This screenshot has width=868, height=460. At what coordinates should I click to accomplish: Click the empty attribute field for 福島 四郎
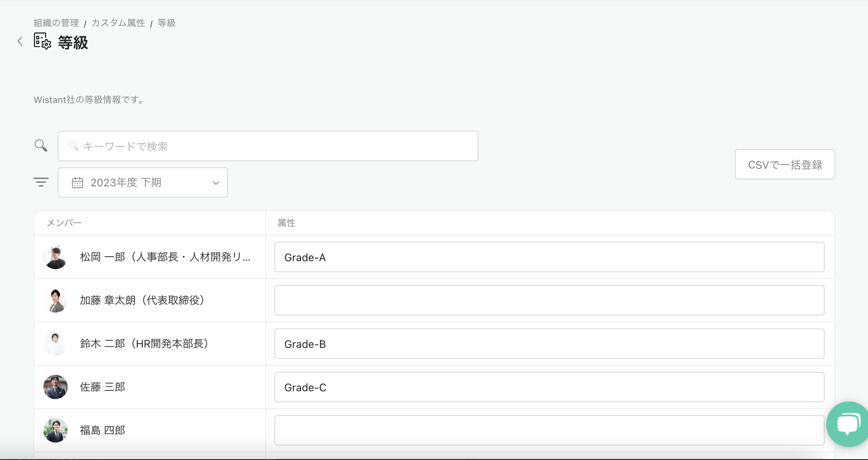[x=549, y=430]
